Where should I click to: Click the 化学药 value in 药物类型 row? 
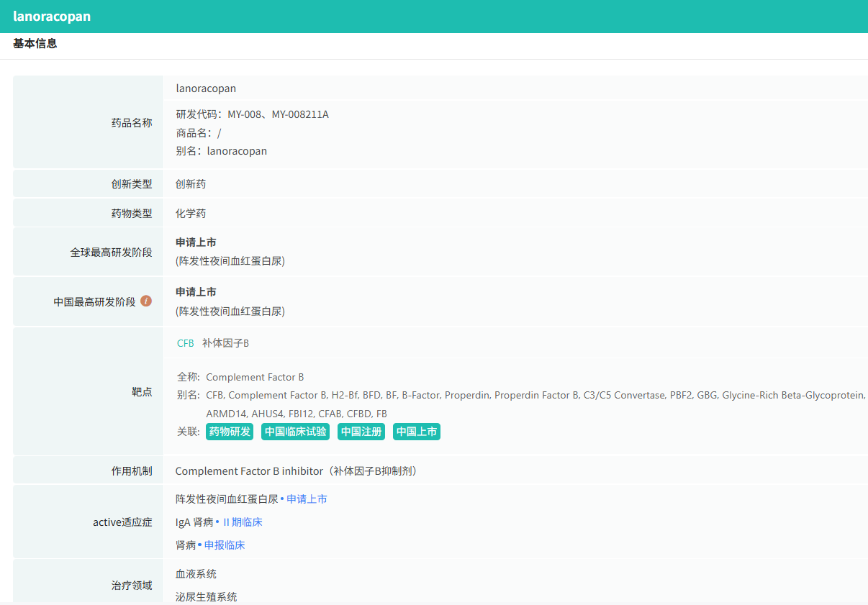[191, 214]
